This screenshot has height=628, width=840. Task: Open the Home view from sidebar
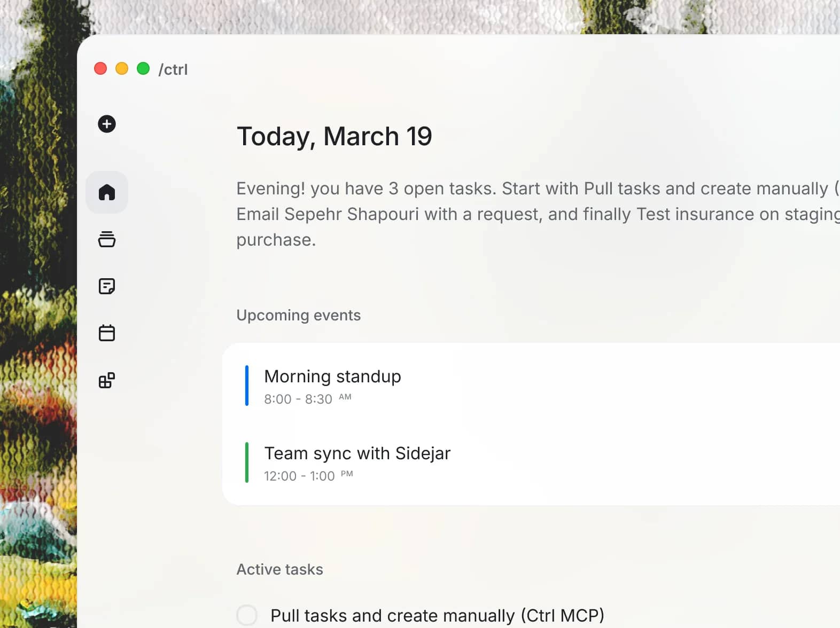tap(107, 192)
